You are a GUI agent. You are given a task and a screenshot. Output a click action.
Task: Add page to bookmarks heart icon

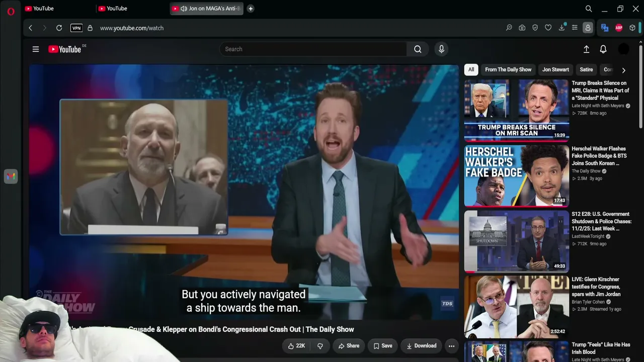548,28
